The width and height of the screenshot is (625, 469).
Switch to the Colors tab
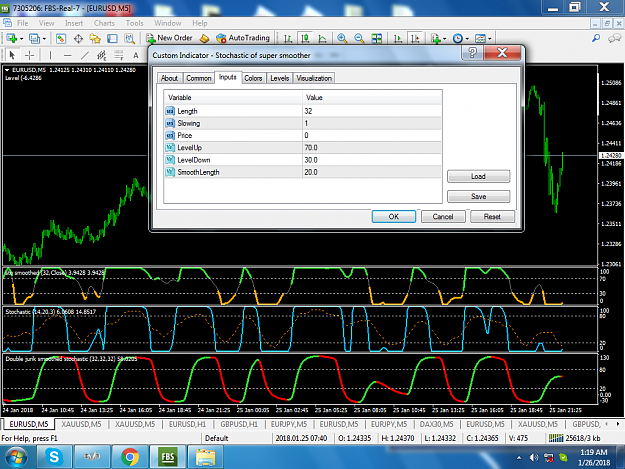[253, 78]
